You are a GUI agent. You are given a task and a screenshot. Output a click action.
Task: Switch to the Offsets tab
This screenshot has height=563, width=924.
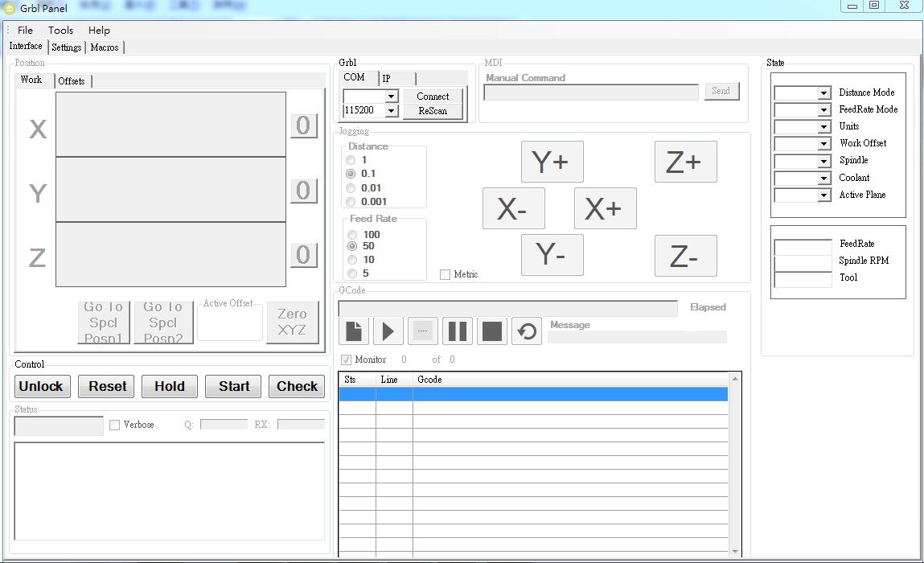[72, 80]
